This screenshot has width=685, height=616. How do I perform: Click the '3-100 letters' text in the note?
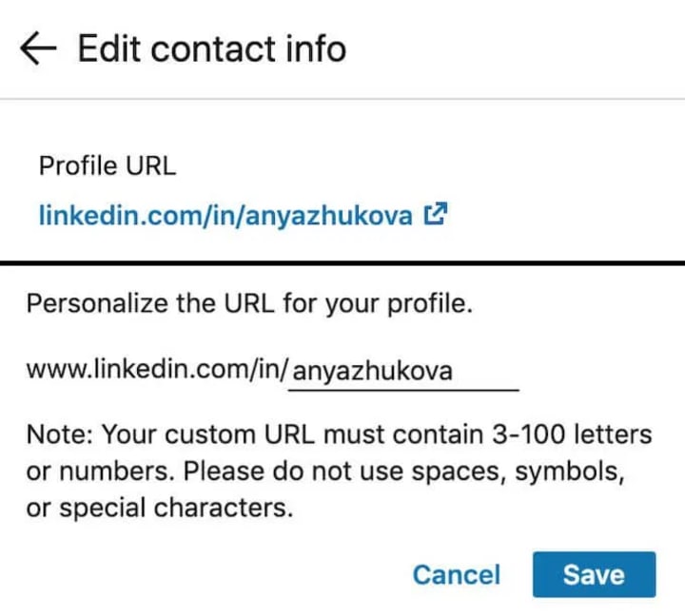(572, 434)
